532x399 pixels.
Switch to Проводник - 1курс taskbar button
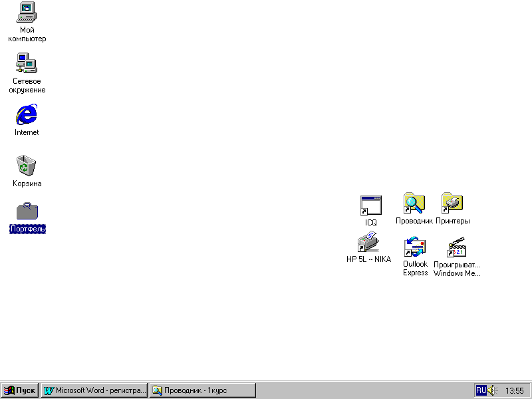(203, 390)
